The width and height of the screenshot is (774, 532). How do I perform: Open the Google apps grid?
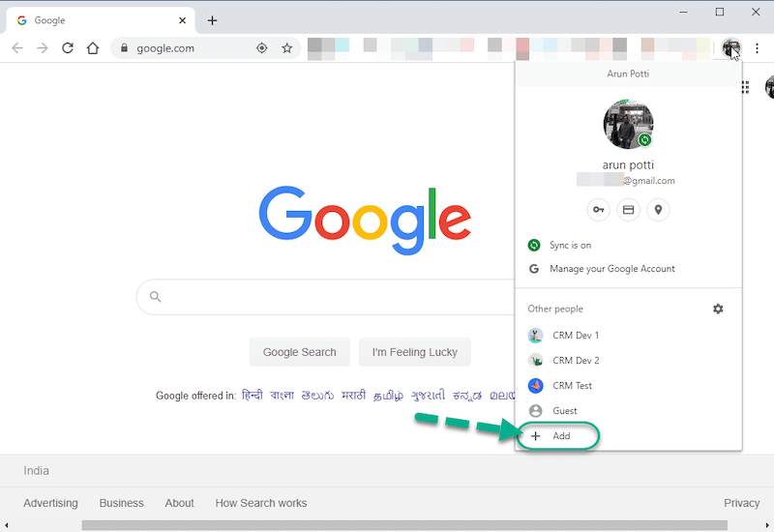[745, 87]
